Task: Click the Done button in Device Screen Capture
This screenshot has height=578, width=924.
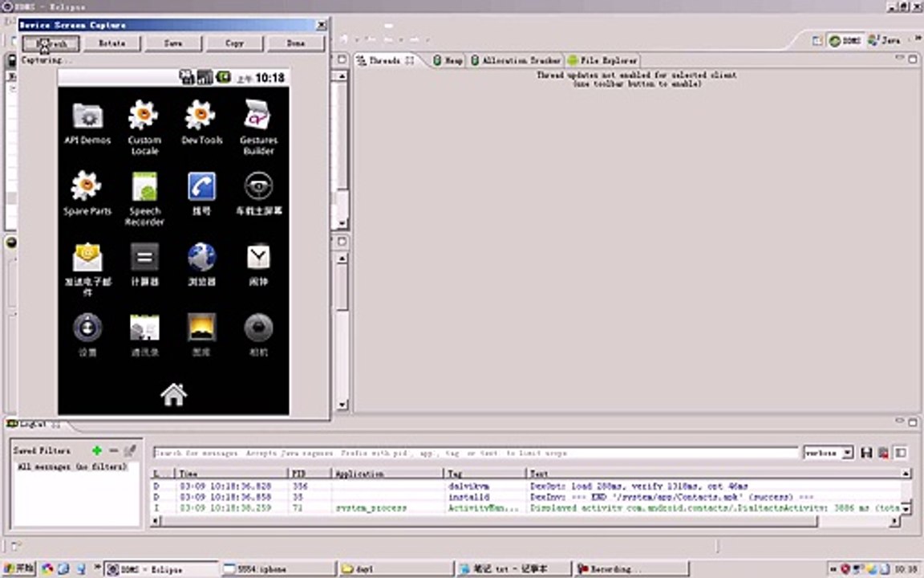Action: 296,43
